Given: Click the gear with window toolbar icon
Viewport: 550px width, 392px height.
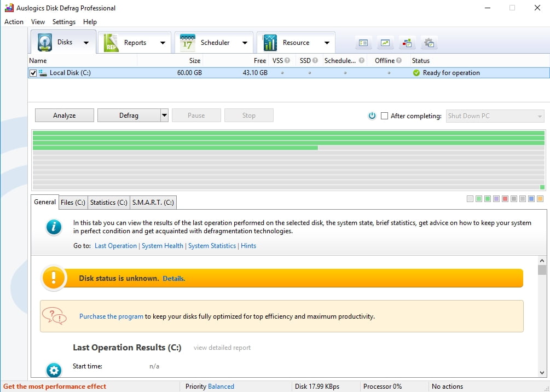Looking at the screenshot, I should click(x=429, y=43).
